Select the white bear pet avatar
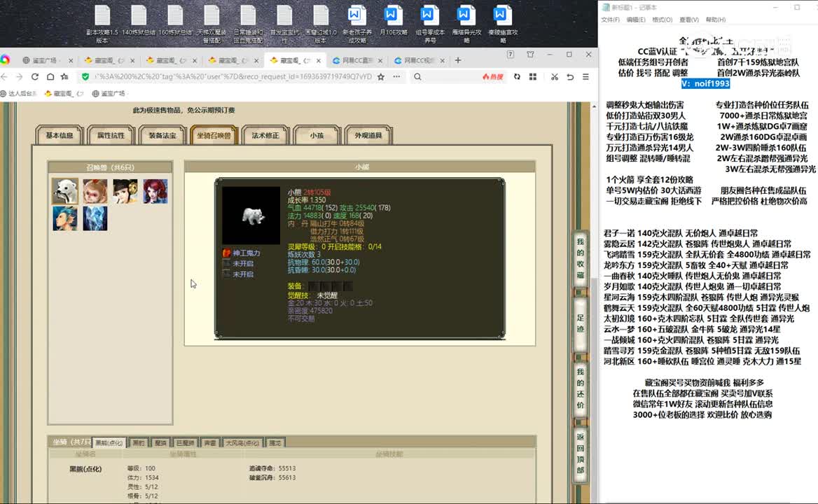This screenshot has width=818, height=504. tap(65, 191)
